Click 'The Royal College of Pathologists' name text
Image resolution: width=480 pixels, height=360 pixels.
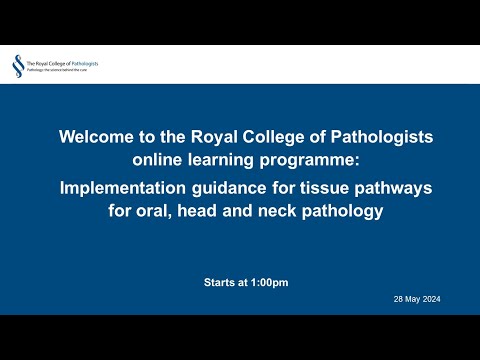[x=62, y=63]
